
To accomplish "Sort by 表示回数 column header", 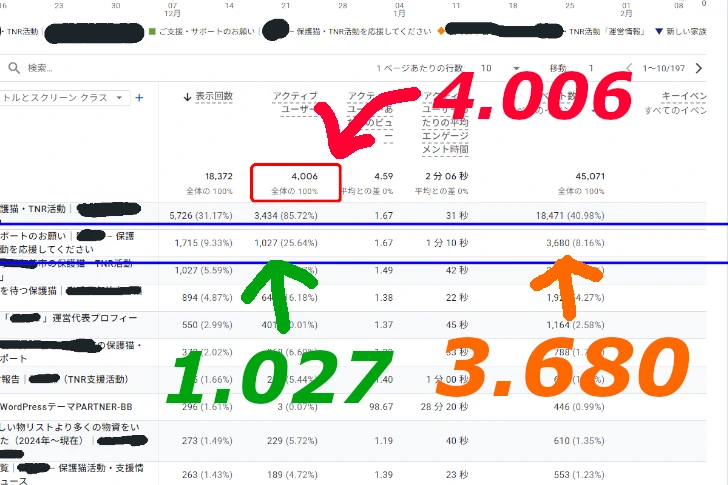I will point(214,97).
